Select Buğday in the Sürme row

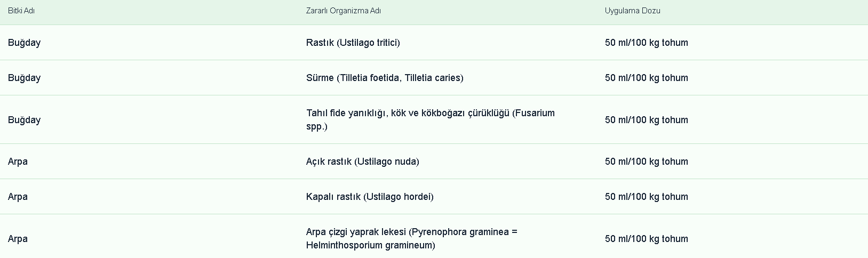pos(25,78)
